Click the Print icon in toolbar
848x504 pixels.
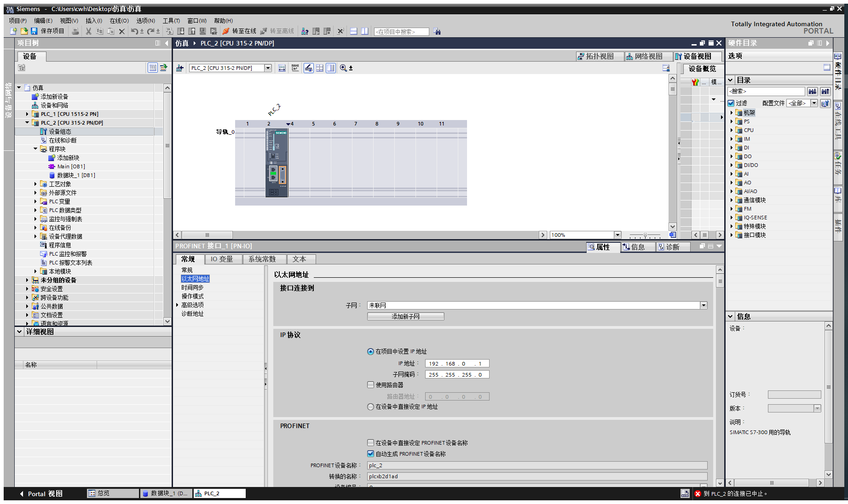coord(75,31)
